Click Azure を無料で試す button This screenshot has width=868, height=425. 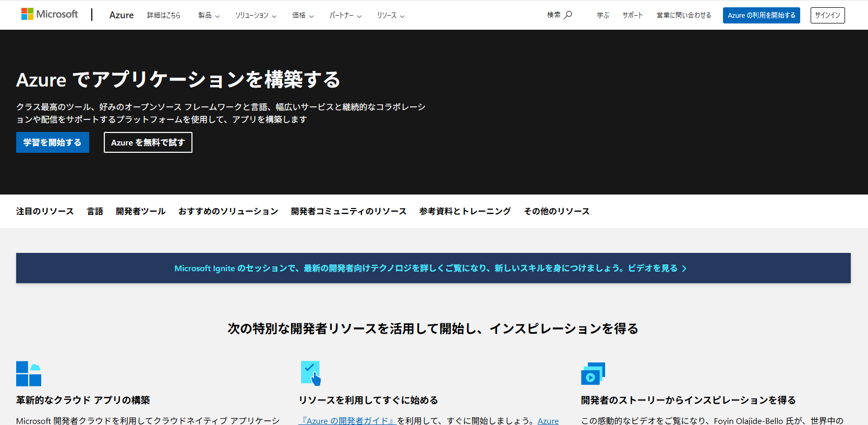pos(148,142)
